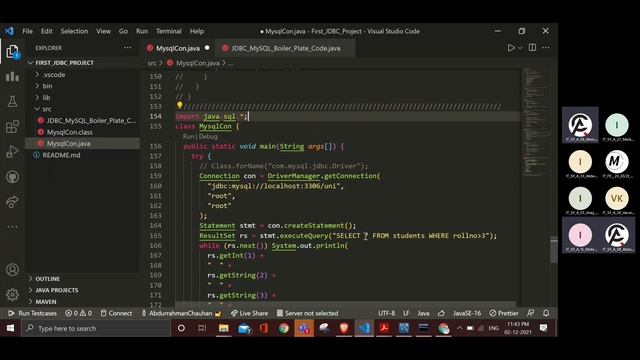Click the editor vertical scrollbar thumb
Screen dimensions: 640x360
(x=554, y=249)
